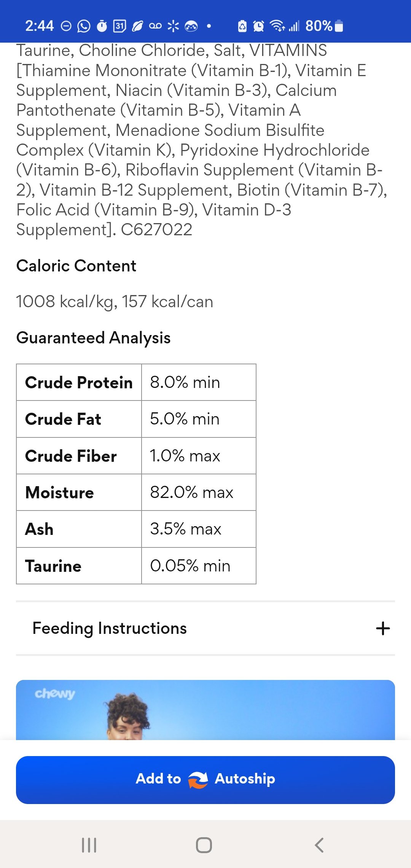Tap the calendar 31 status icon
Viewport: 411px width, 868px height.
pos(119,26)
